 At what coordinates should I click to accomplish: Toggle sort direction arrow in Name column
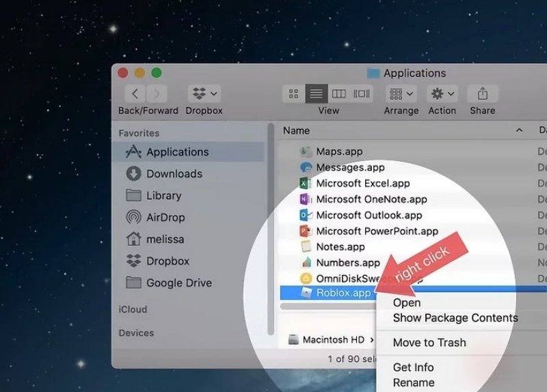click(520, 130)
